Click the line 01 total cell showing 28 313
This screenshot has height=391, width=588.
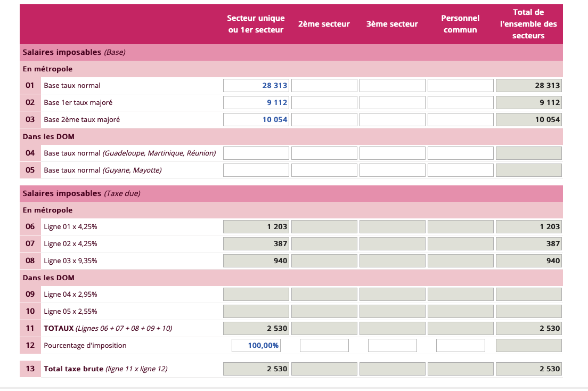(528, 85)
